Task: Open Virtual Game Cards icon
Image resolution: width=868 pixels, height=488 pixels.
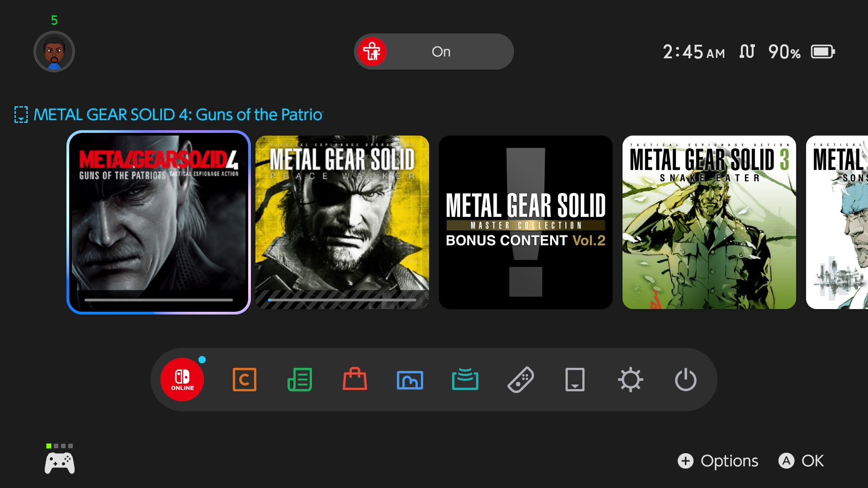Action: 575,380
